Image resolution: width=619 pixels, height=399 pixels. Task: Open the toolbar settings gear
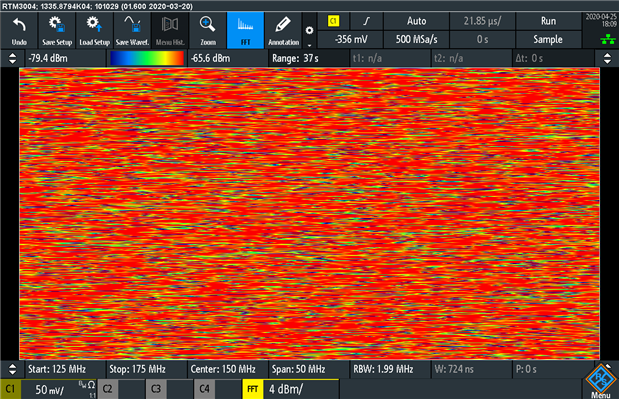[x=310, y=30]
